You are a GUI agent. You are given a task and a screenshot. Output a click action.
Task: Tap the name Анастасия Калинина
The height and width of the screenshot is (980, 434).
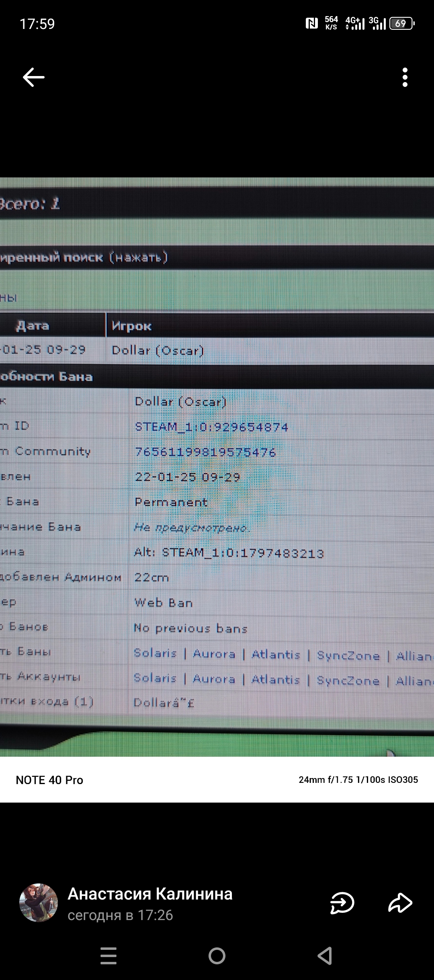coord(150,894)
